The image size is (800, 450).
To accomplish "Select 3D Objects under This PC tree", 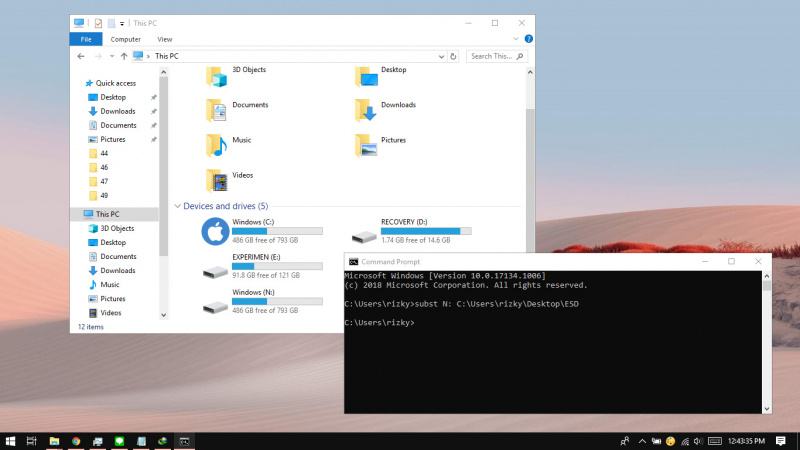I will pos(117,229).
